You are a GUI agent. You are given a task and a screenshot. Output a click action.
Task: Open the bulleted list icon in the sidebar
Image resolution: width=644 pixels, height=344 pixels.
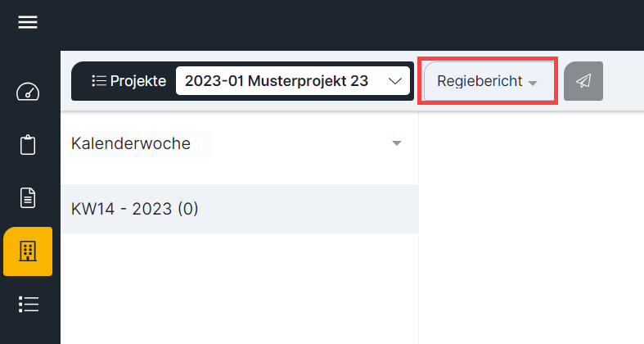[x=29, y=304]
